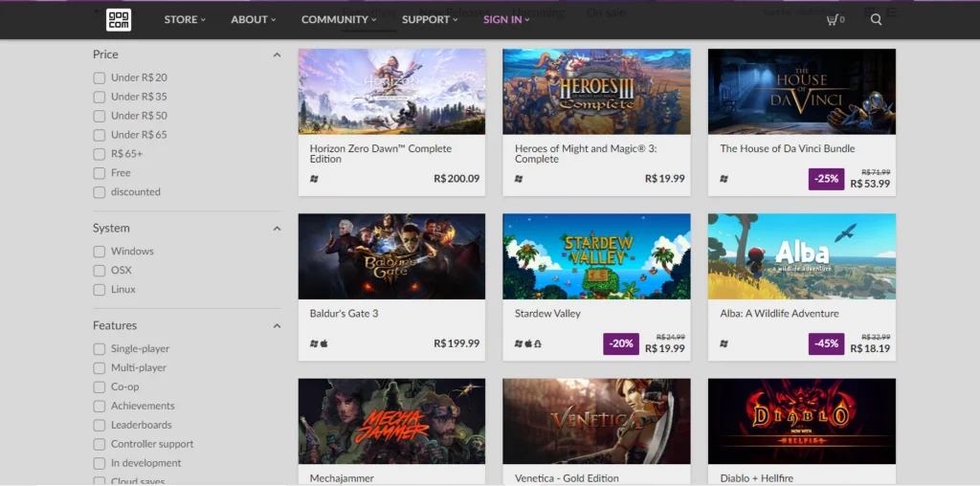Click the Stardew Valley cover image

point(597,256)
